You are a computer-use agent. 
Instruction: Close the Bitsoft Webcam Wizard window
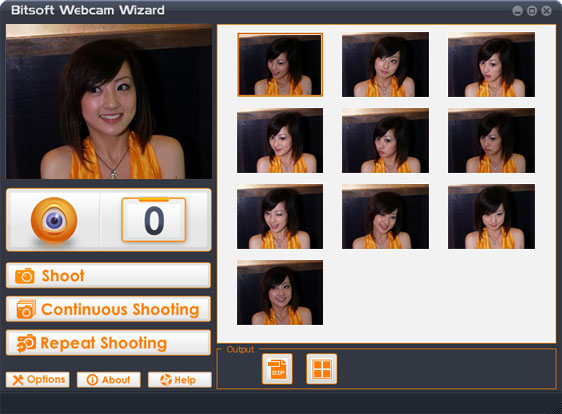pyautogui.click(x=546, y=11)
